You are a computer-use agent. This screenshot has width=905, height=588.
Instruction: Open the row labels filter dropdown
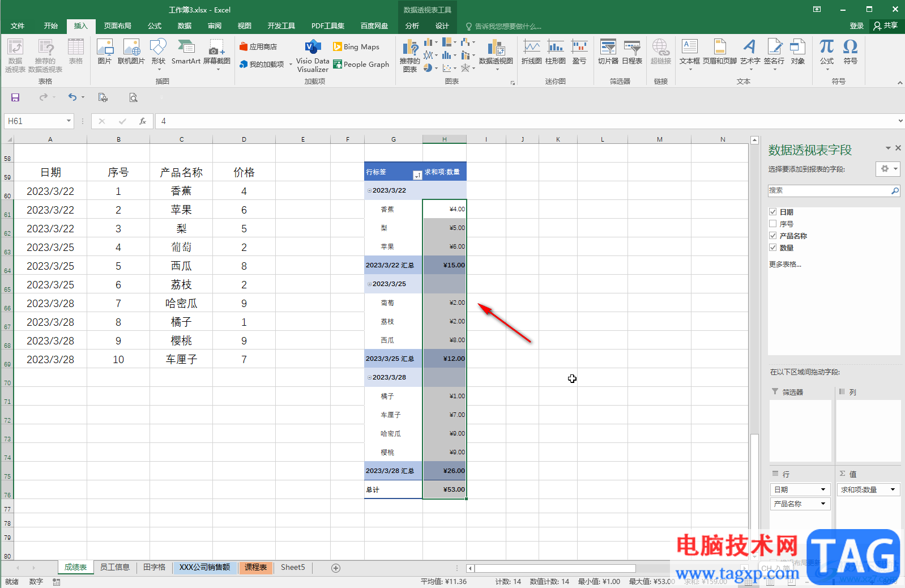pos(417,175)
